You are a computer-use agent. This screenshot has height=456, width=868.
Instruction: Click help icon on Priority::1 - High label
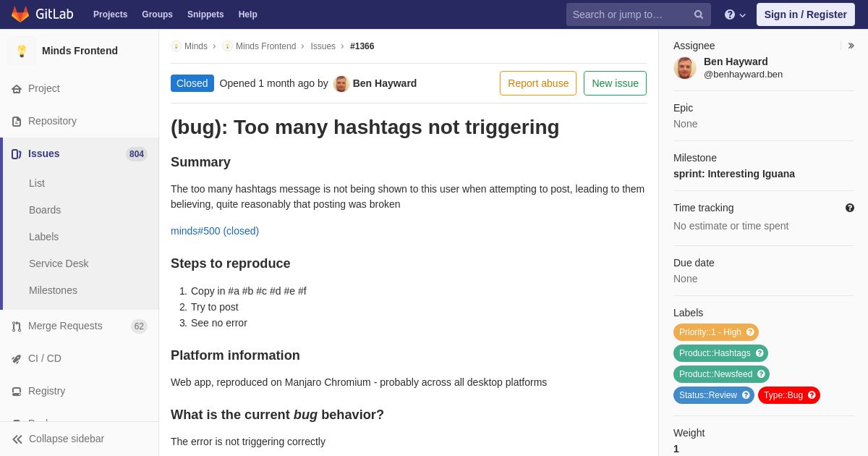(750, 332)
